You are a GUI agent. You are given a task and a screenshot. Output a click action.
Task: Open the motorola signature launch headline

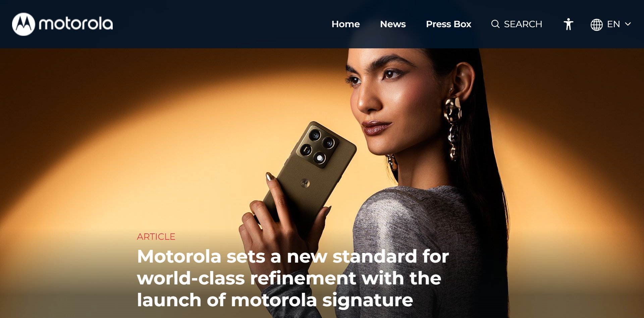(293, 278)
